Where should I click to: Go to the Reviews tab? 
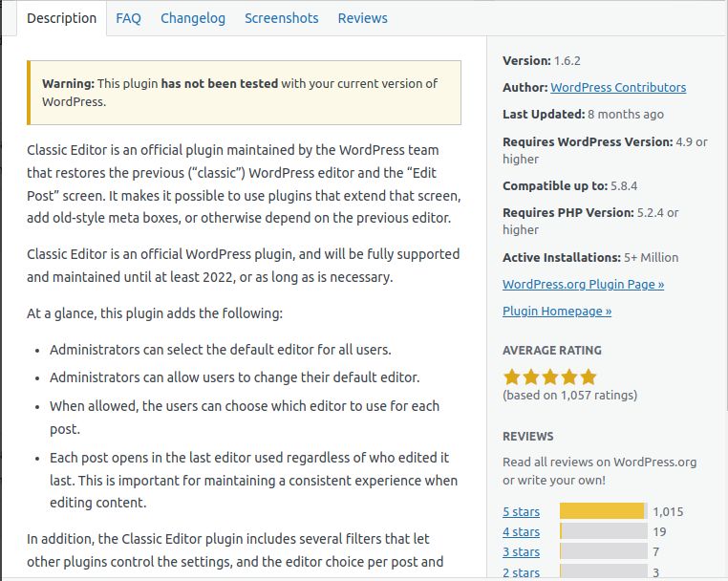[363, 18]
